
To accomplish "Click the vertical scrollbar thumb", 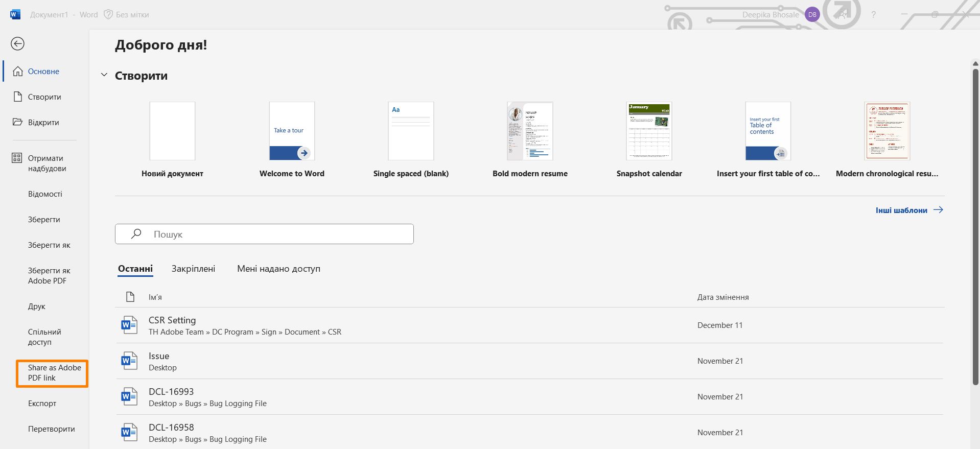I will click(975, 226).
